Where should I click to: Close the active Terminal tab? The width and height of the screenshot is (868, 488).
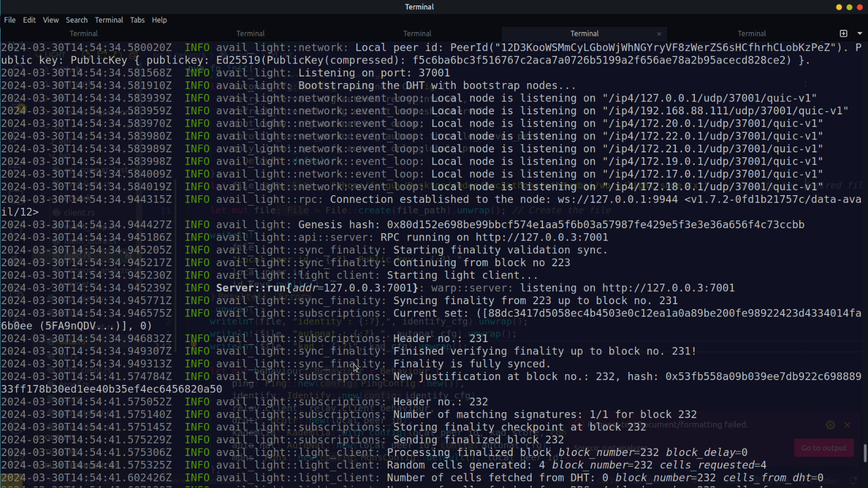(659, 34)
